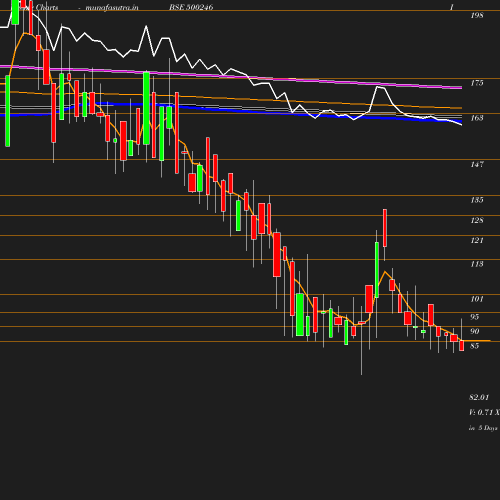
Task: Click the 95 price axis label
Action: pyautogui.click(x=475, y=317)
